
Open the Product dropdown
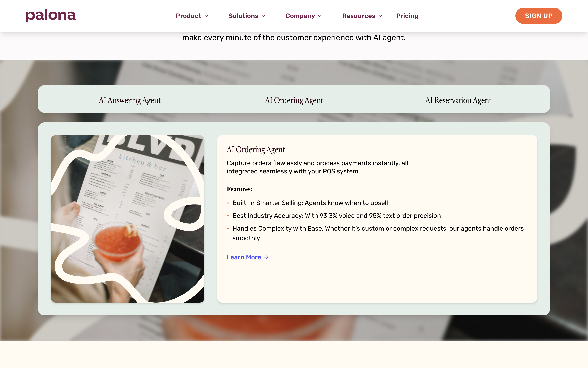click(x=188, y=16)
